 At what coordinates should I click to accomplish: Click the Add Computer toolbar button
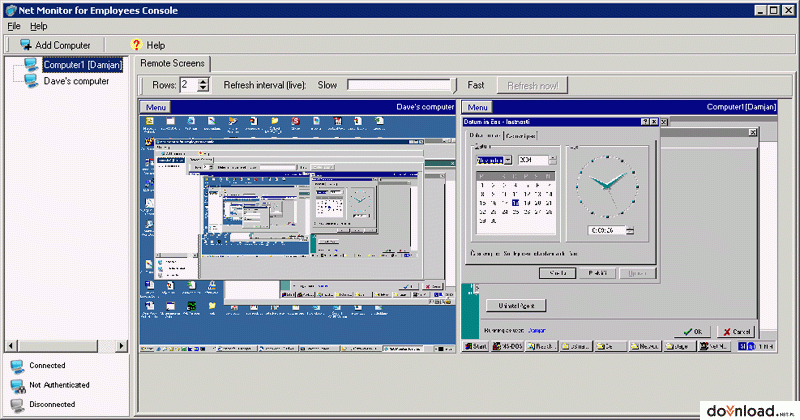(x=55, y=45)
